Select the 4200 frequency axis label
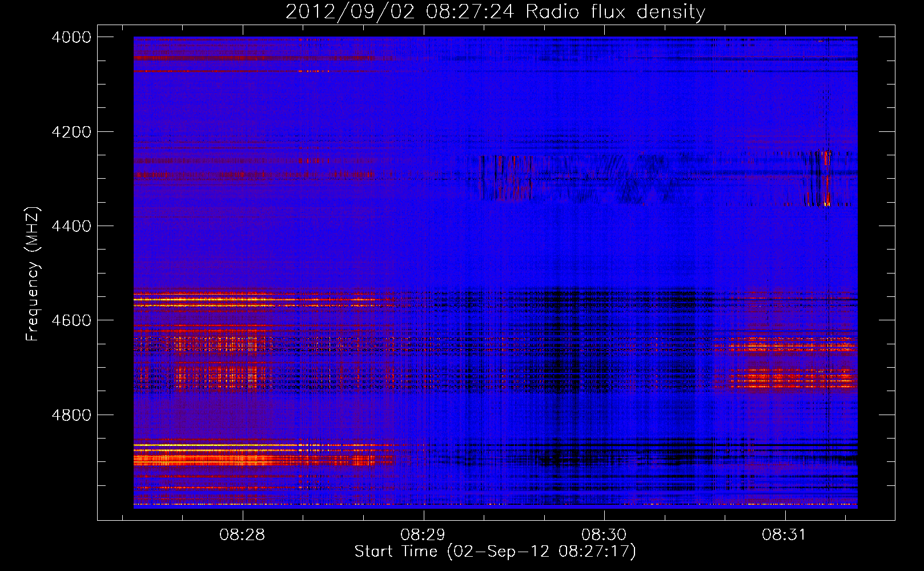This screenshot has height=571, width=924. (x=71, y=132)
